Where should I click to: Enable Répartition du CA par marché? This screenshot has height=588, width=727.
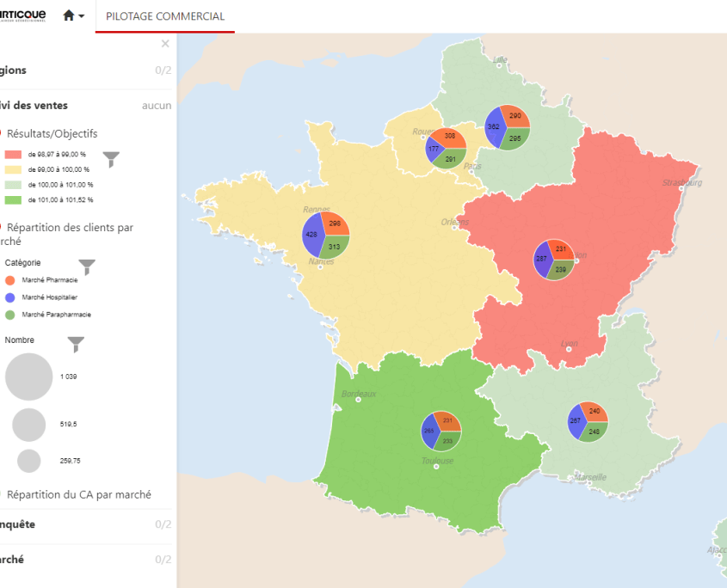point(2,494)
